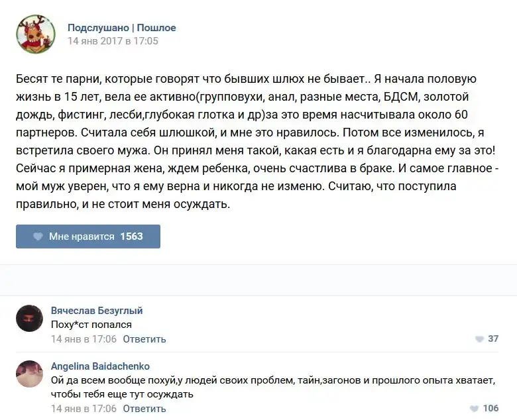The image size is (517, 420).
Task: Click the 106 likes count on second comment
Action: point(490,409)
